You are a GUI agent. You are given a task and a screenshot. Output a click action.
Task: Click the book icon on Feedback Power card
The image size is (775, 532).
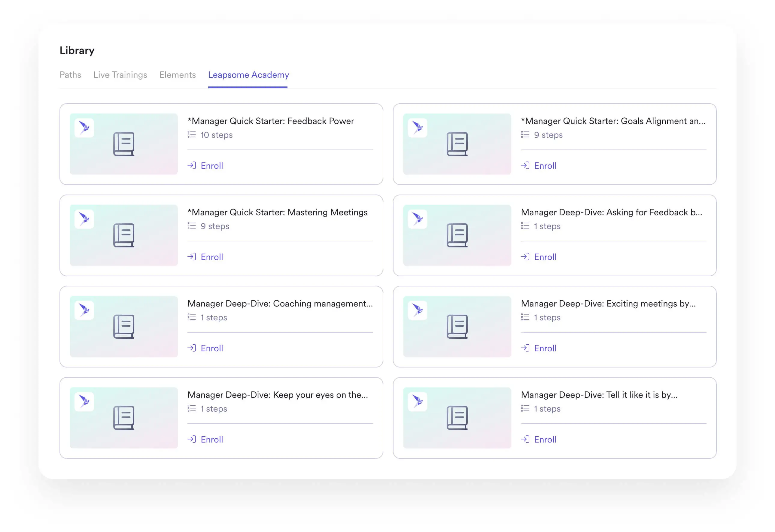pyautogui.click(x=124, y=144)
